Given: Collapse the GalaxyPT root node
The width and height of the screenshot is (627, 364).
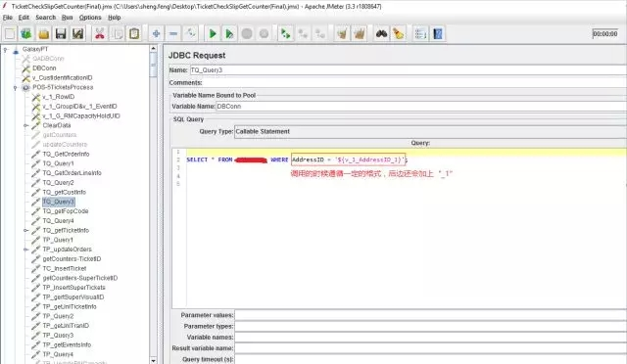Looking at the screenshot, I should point(6,50).
